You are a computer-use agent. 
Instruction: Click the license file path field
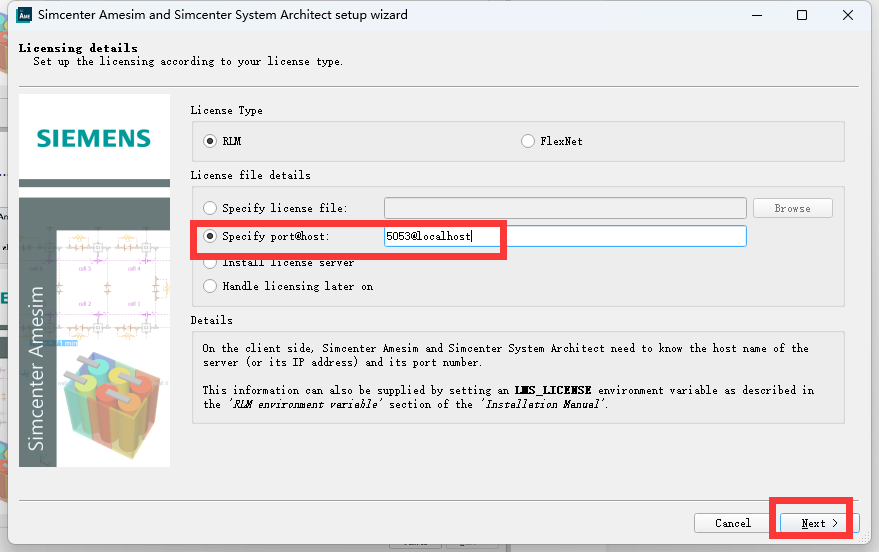pyautogui.click(x=565, y=208)
